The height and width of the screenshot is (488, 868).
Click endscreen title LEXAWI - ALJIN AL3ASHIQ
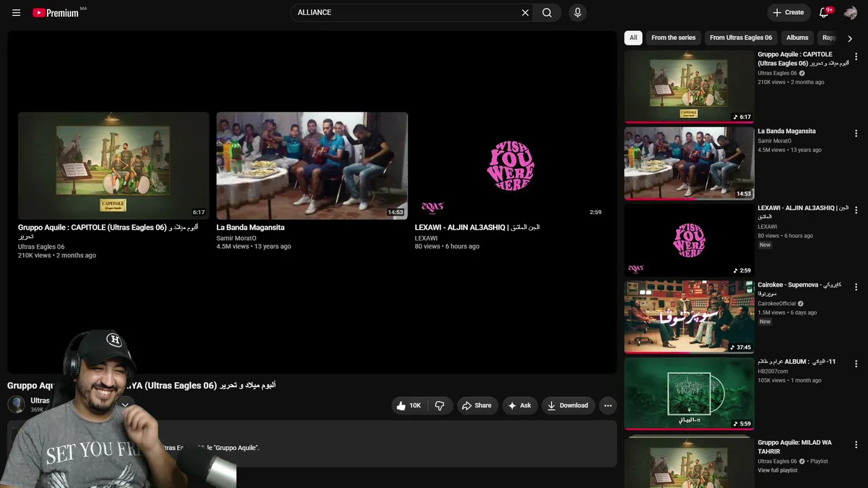(x=477, y=228)
